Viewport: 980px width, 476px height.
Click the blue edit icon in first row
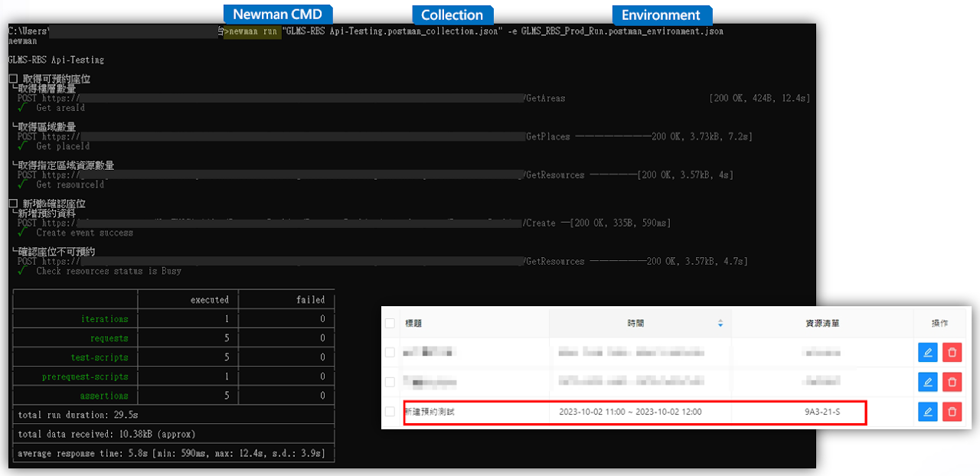pyautogui.click(x=927, y=352)
